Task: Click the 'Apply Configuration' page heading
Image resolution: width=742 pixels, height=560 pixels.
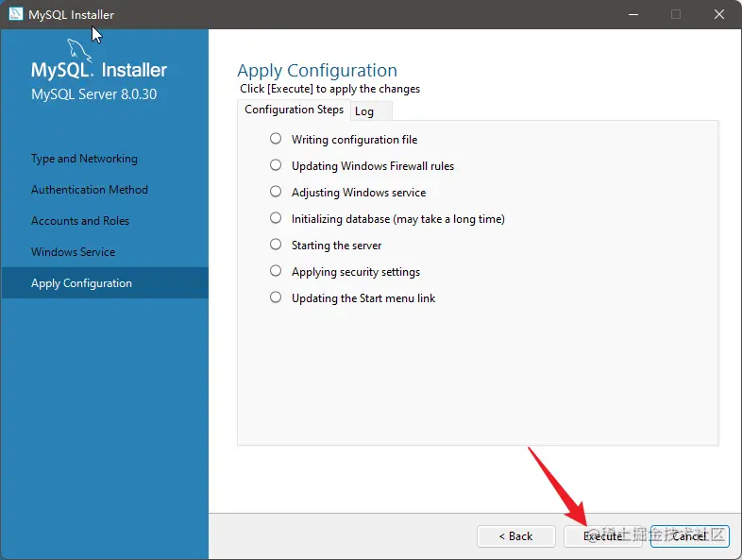Action: click(317, 71)
